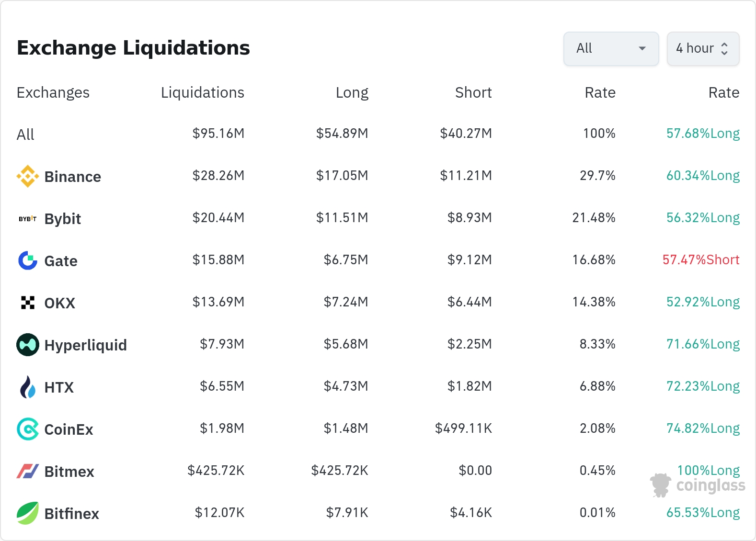This screenshot has height=541, width=756.
Task: Click the Bitfinex leaf logo icon
Action: click(x=28, y=513)
